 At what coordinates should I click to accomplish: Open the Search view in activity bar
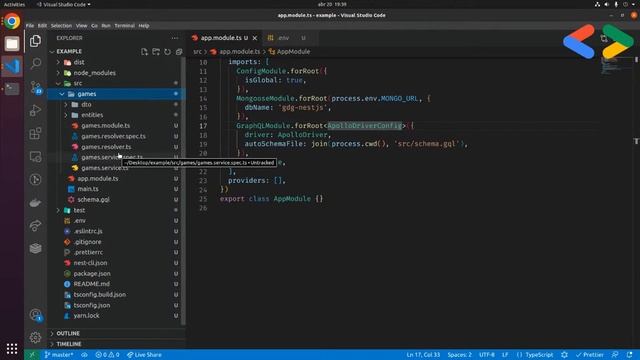click(36, 63)
